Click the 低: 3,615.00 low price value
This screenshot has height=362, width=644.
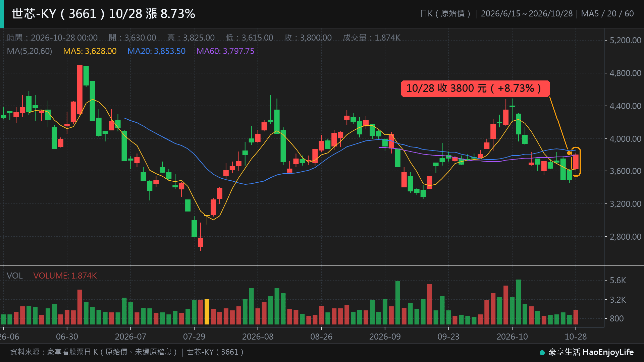pos(249,38)
